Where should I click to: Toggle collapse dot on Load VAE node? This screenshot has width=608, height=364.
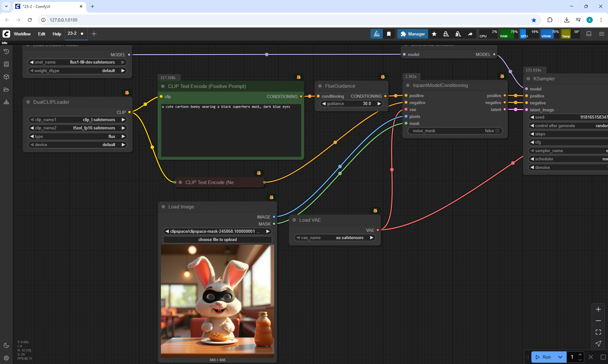point(294,220)
